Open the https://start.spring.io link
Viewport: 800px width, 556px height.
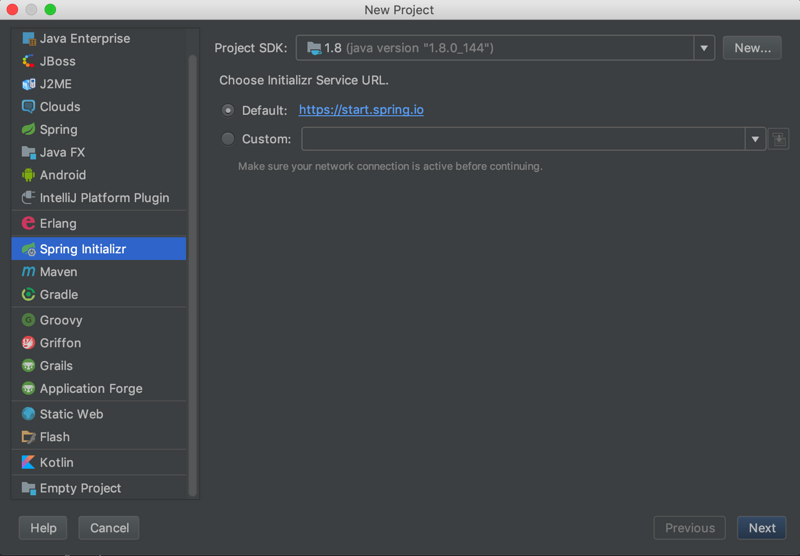tap(361, 110)
